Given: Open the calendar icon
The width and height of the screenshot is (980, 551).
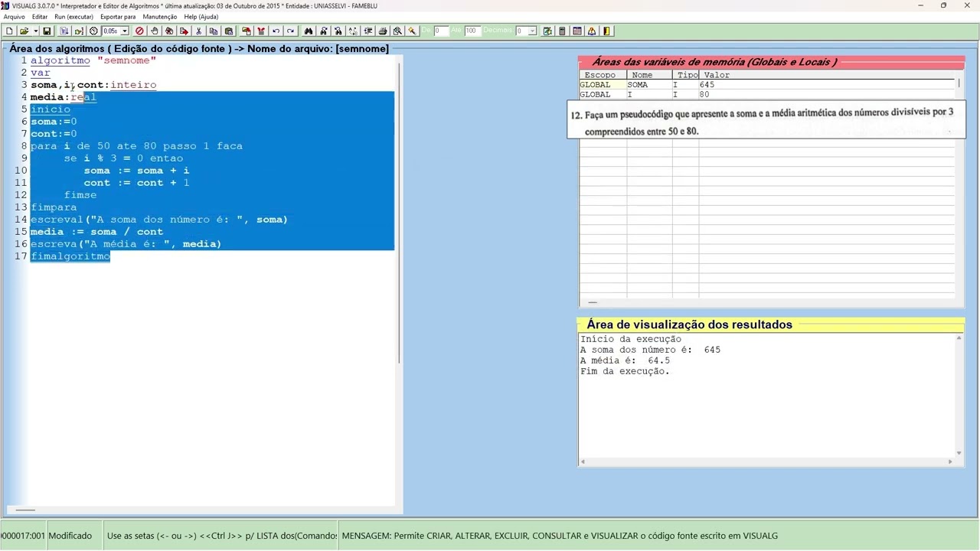Looking at the screenshot, I should click(x=577, y=31).
